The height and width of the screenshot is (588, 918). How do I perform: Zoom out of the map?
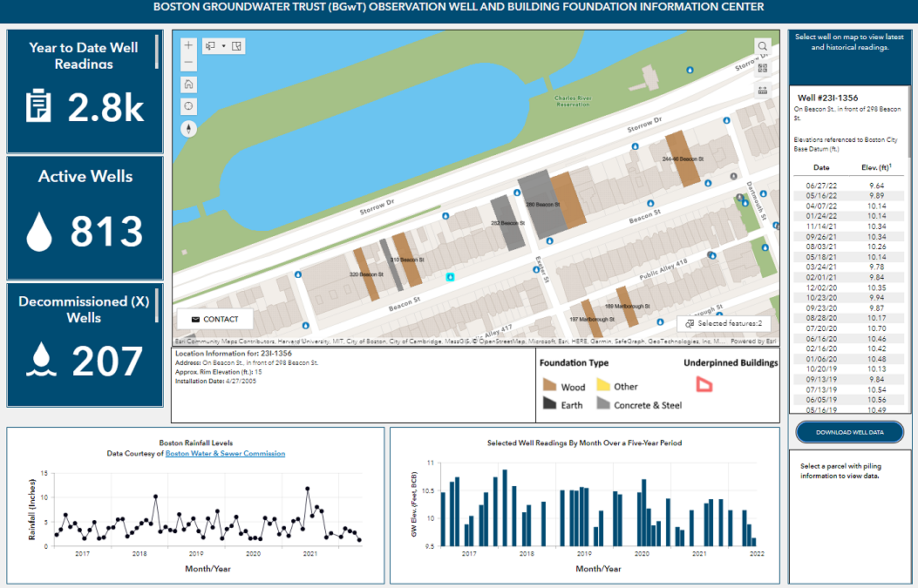click(x=188, y=62)
